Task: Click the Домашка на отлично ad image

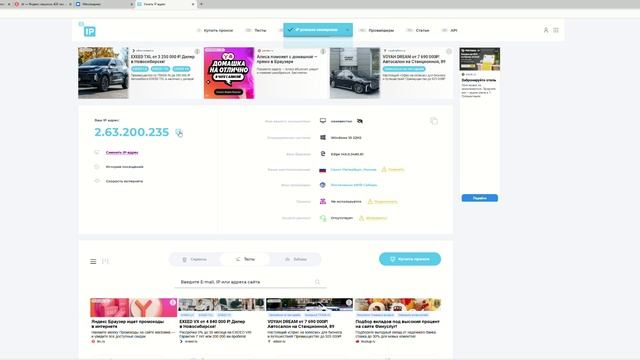Action: (x=229, y=73)
